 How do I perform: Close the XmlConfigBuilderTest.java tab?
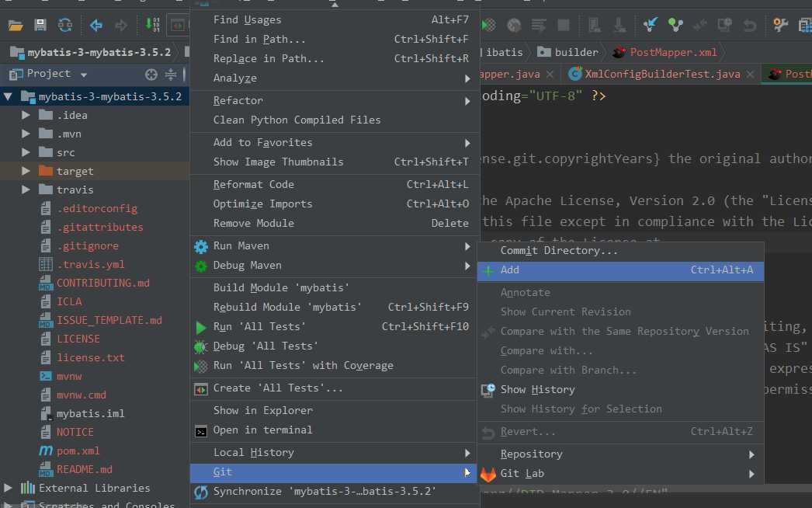(751, 75)
